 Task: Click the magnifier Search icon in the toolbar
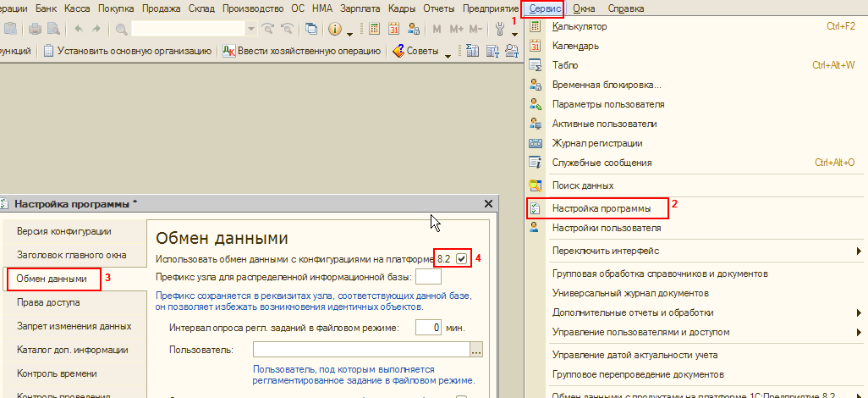(x=121, y=29)
